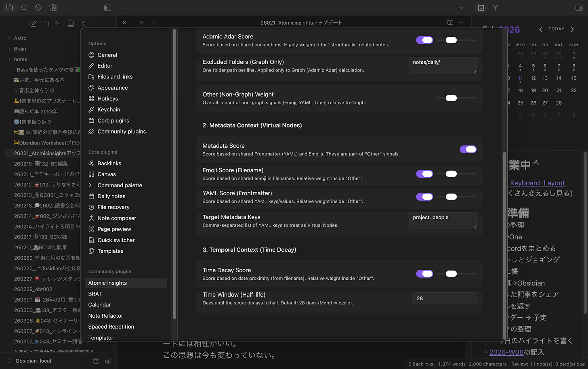588x369 pixels.
Task: Click Review status bar entry
Action: (548, 364)
